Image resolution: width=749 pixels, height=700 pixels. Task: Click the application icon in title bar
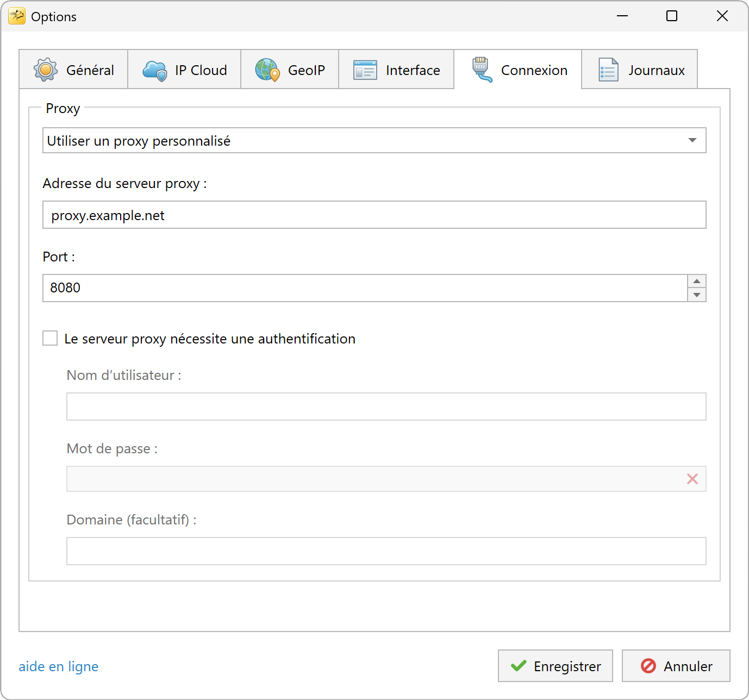(17, 16)
